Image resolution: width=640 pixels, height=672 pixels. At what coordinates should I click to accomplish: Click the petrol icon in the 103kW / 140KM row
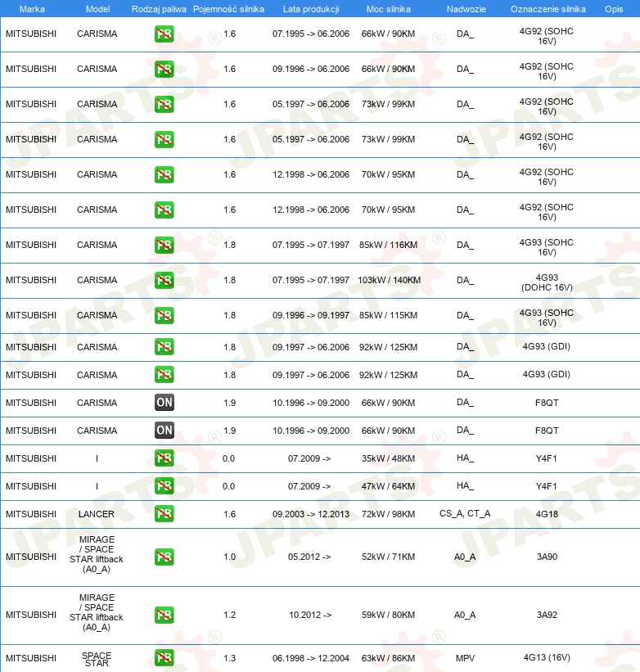pyautogui.click(x=164, y=280)
